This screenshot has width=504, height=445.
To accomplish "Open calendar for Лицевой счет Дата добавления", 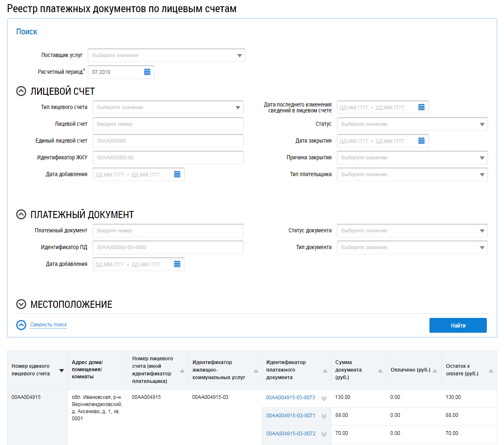I will pyautogui.click(x=177, y=174).
